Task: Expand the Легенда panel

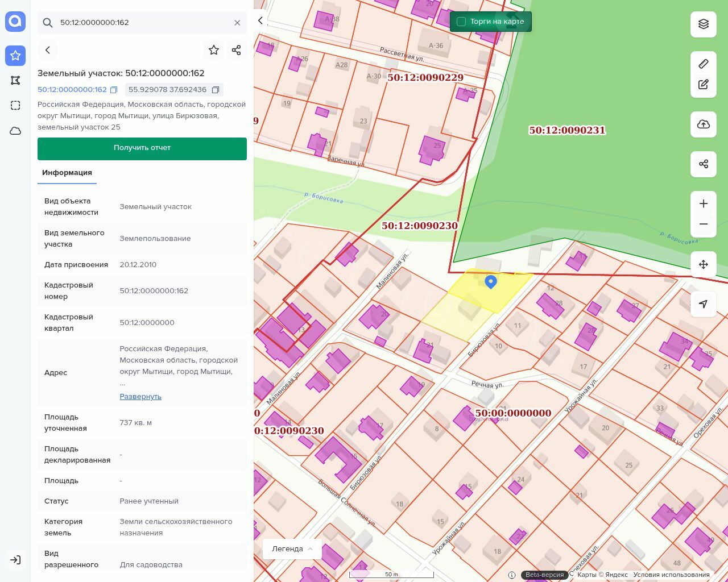Action: coord(292,548)
